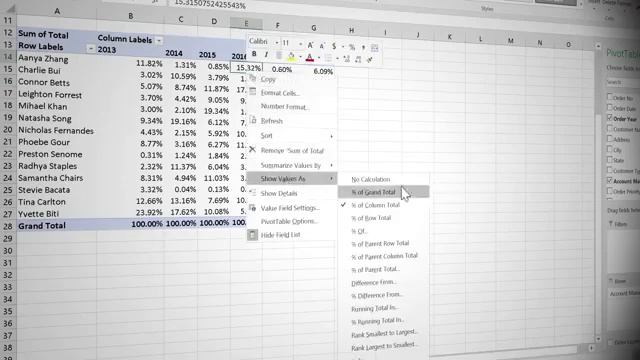
Task: Choose % of Column Total
Action: click(x=383, y=205)
